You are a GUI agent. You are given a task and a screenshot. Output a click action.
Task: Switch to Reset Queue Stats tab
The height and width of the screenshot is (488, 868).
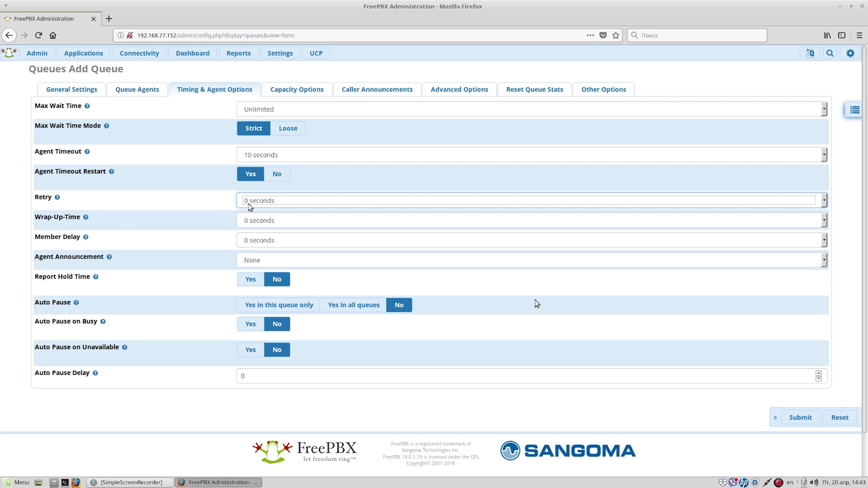pos(535,89)
